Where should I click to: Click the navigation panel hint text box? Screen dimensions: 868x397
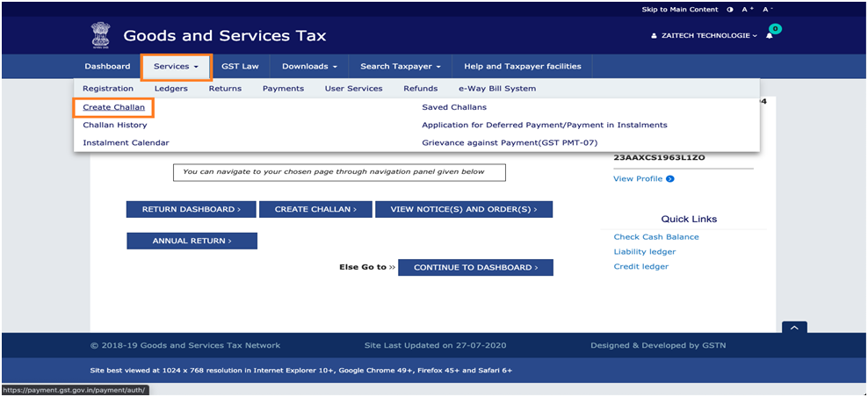[339, 172]
